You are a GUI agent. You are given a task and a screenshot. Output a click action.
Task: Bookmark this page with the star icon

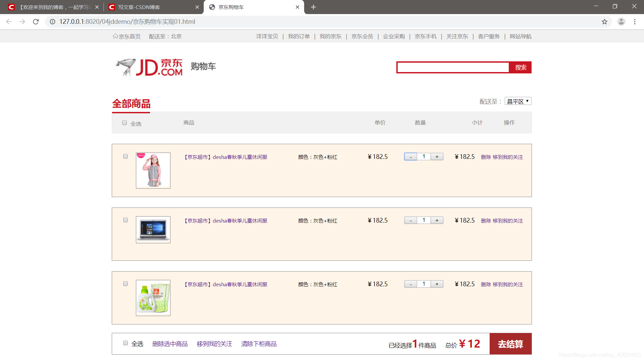tap(604, 22)
